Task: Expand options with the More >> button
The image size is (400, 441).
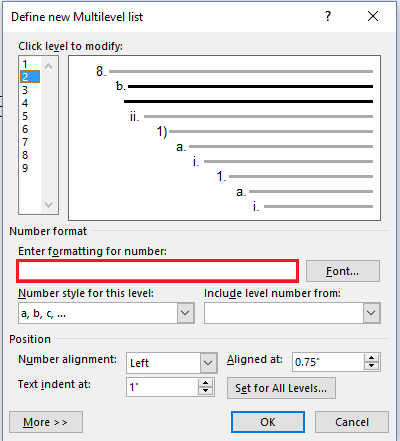Action: 46,422
